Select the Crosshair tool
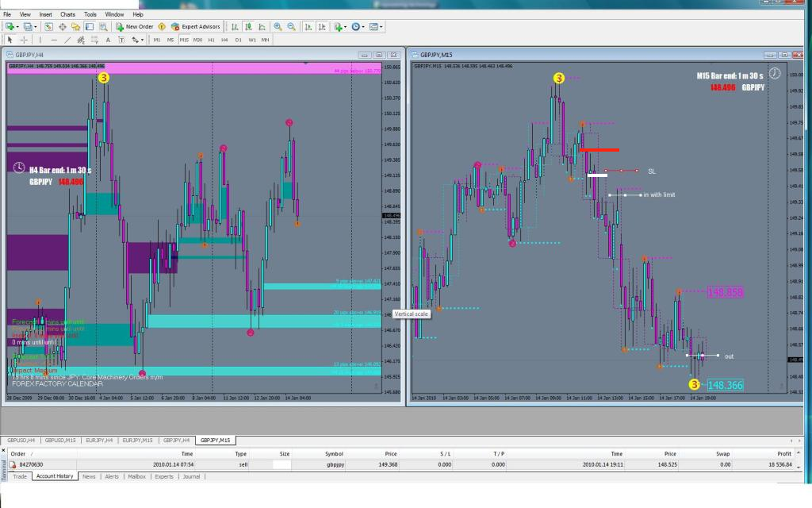 tap(24, 39)
